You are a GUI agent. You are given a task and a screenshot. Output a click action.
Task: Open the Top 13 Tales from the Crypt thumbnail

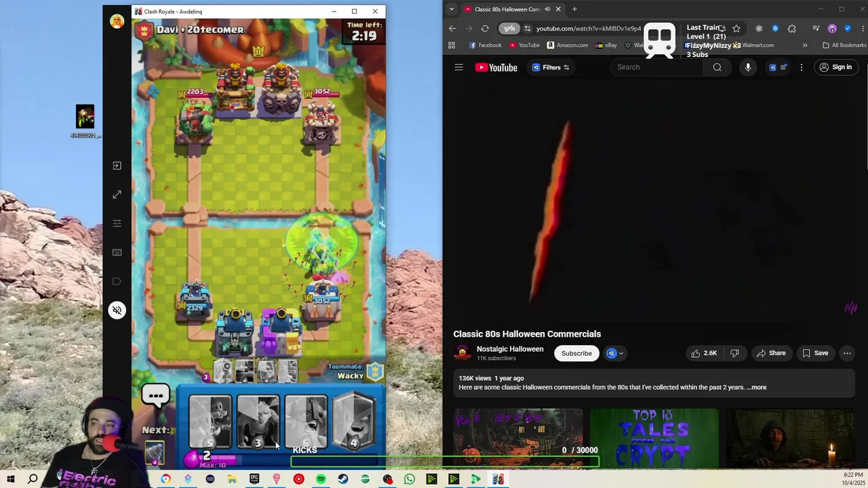pos(654,438)
